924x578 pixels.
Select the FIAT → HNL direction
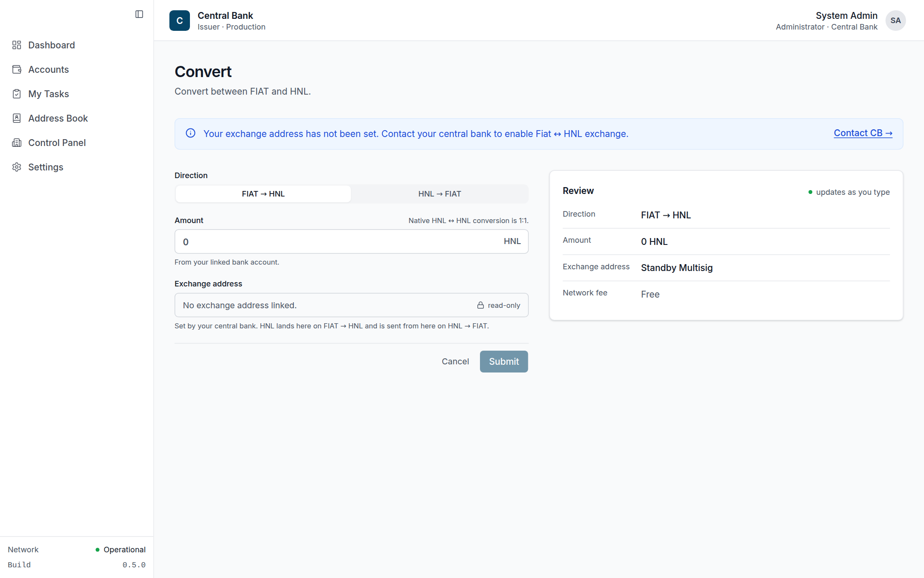(263, 194)
